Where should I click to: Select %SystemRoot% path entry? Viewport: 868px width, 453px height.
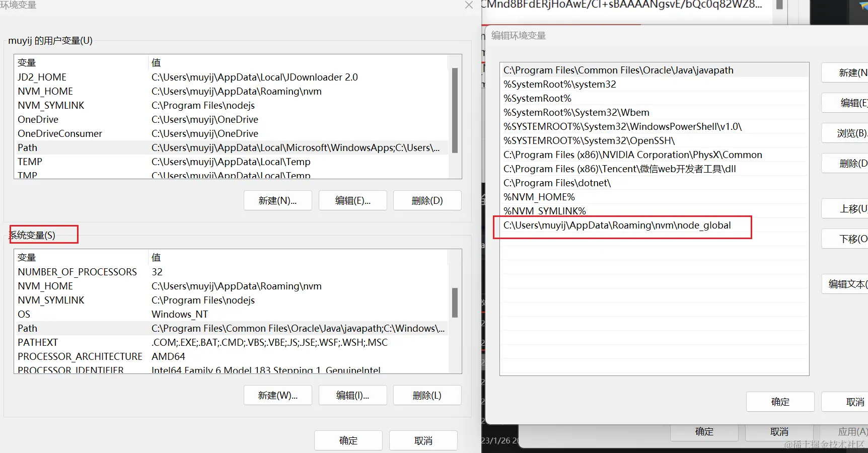pos(655,98)
